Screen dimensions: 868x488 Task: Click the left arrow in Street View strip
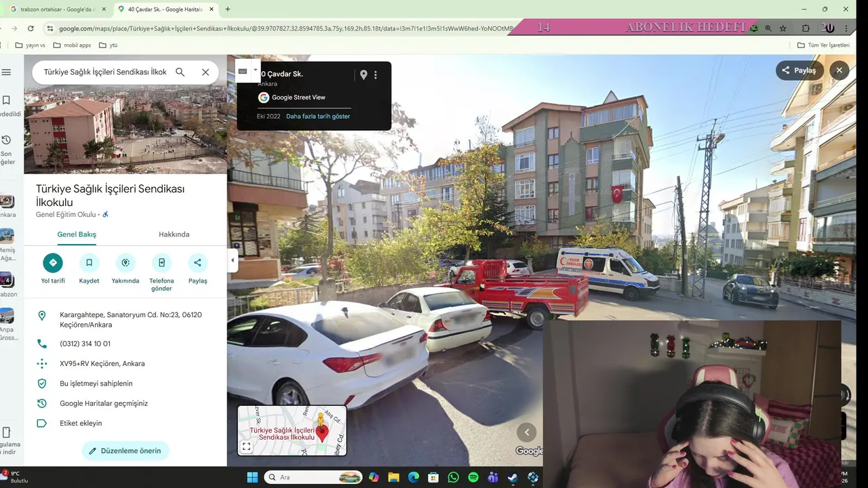pos(526,432)
